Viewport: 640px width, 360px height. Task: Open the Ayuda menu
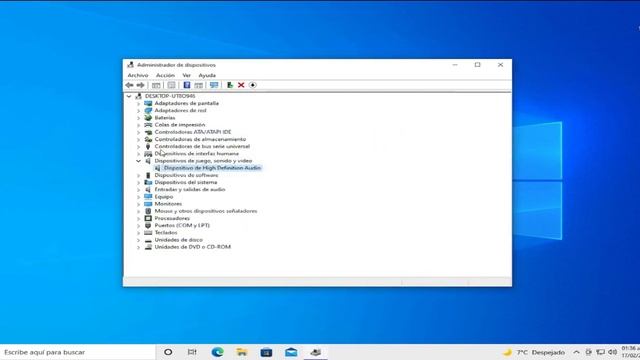tap(207, 75)
